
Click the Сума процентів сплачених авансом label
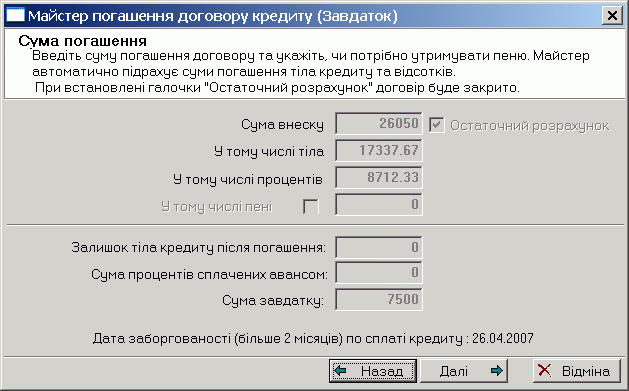pos(209,274)
